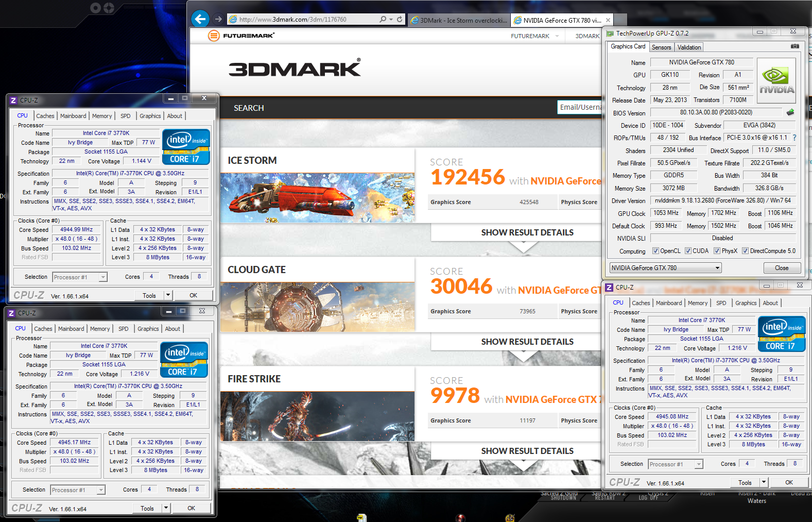Click OK in CPU-Z showing 4945.08 MHz

click(x=789, y=482)
